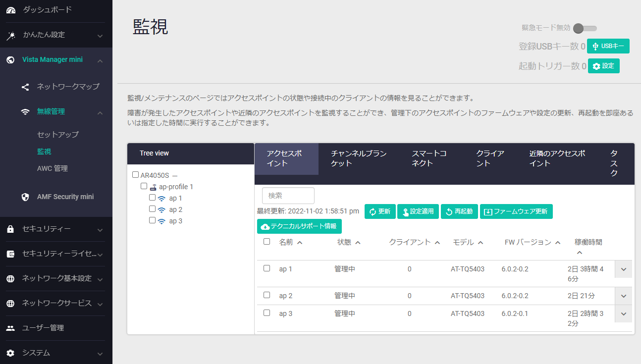Switch to the チャンネルブランケット tab
The height and width of the screenshot is (364, 641).
coord(358,158)
